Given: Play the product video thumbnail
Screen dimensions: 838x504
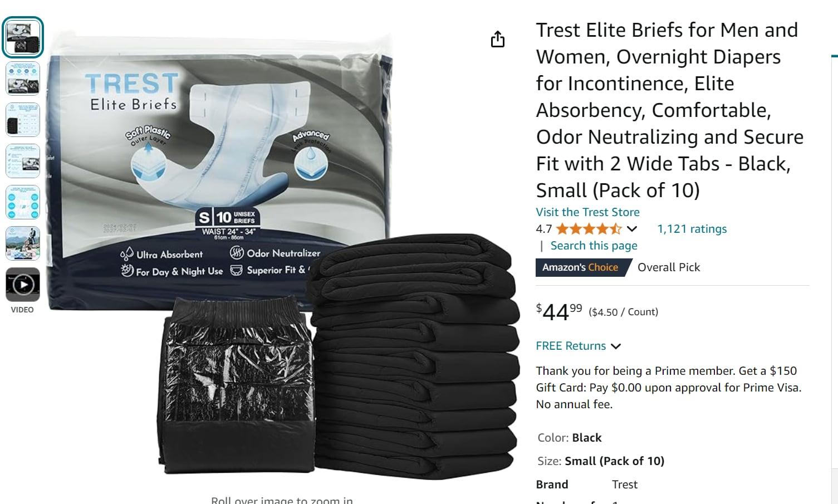Looking at the screenshot, I should click(23, 285).
